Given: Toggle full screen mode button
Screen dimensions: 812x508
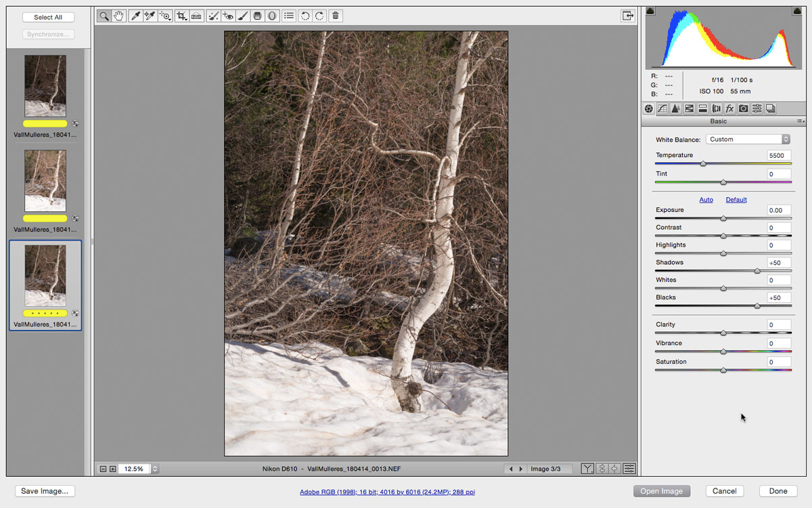Looking at the screenshot, I should 627,16.
